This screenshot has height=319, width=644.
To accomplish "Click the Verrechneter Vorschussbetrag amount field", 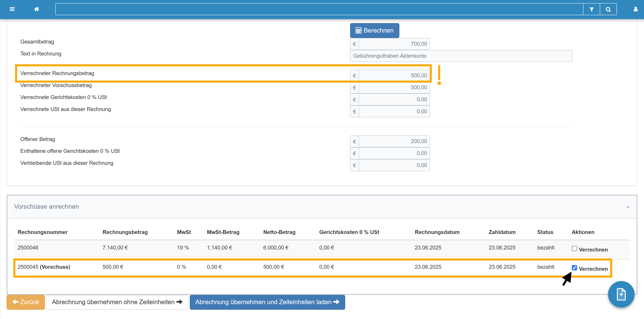I will (x=394, y=88).
